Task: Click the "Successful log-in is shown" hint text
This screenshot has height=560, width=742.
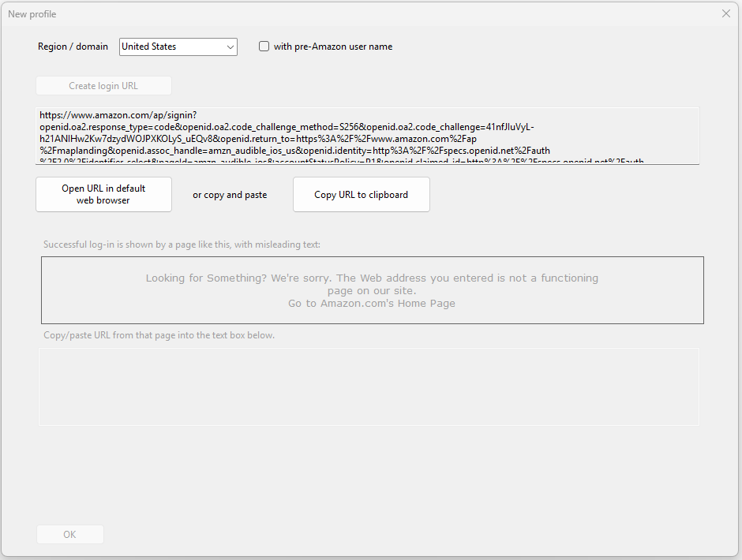Action: (x=182, y=245)
